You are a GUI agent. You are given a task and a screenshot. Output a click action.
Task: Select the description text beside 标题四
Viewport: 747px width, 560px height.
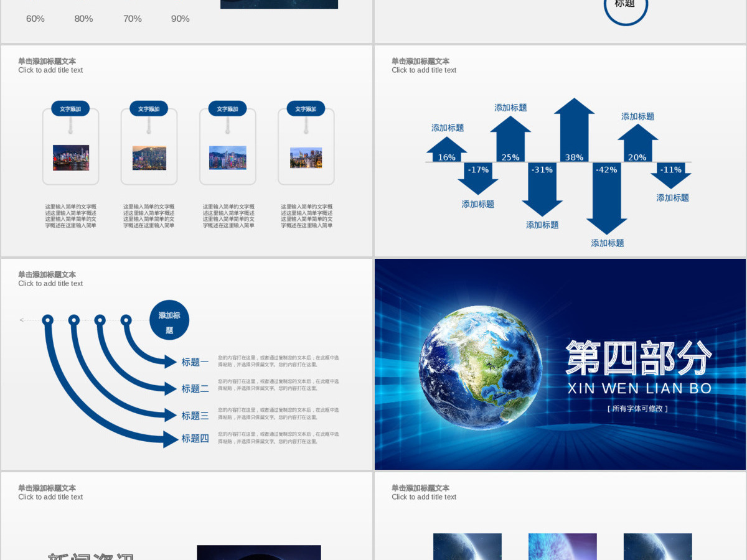(x=278, y=437)
